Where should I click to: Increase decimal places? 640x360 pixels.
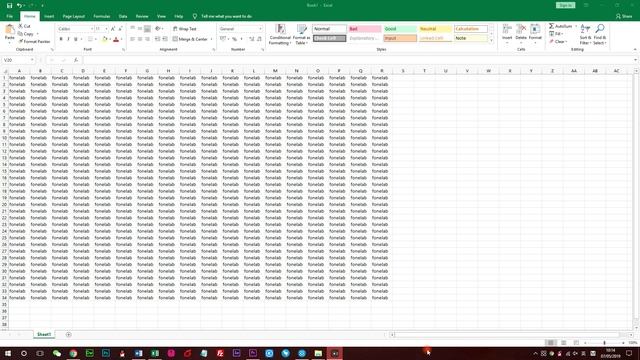pyautogui.click(x=252, y=39)
